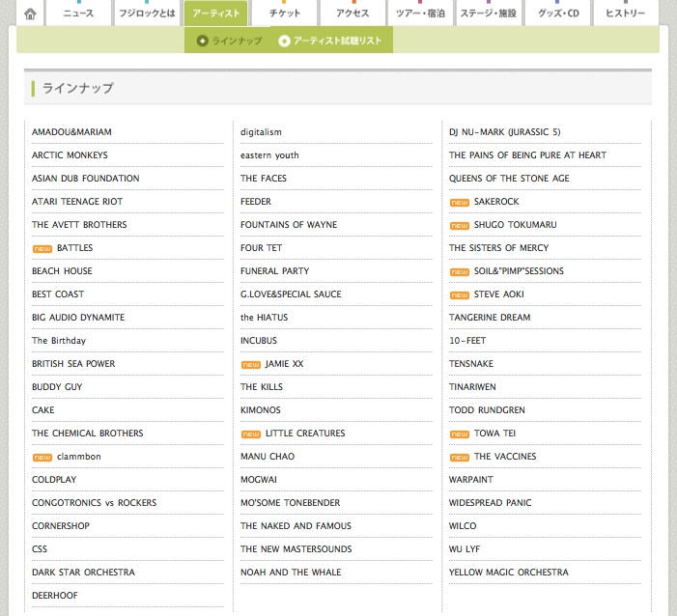Open TANGERINE DREAM artist page
677x616 pixels.
490,318
